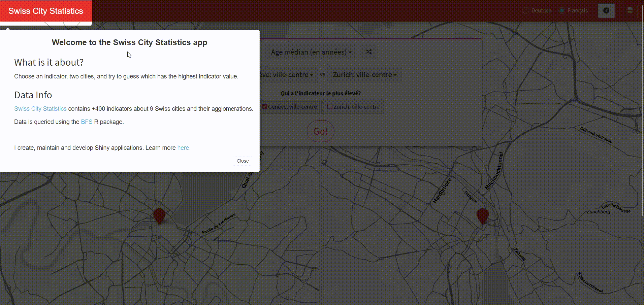Viewport: 644px width, 305px height.
Task: Open the Age médian indicator dropdown
Action: (x=311, y=52)
